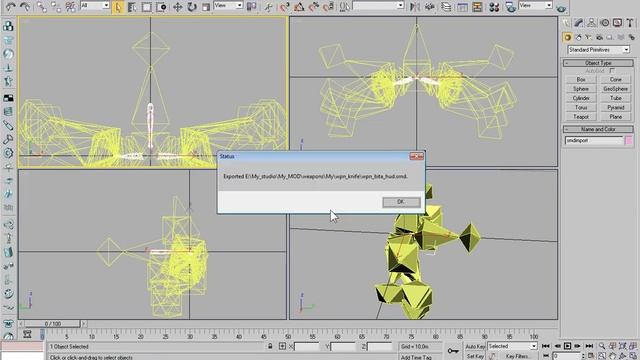The width and height of the screenshot is (640, 360).
Task: Click the Play Animation button
Action: (x=567, y=346)
